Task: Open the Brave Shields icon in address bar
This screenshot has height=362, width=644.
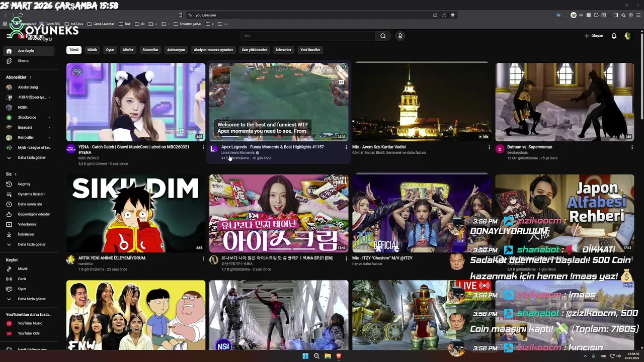Action: point(453,15)
